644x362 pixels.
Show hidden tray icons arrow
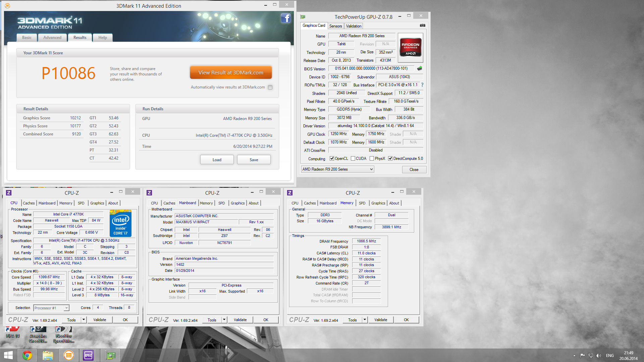click(x=574, y=356)
